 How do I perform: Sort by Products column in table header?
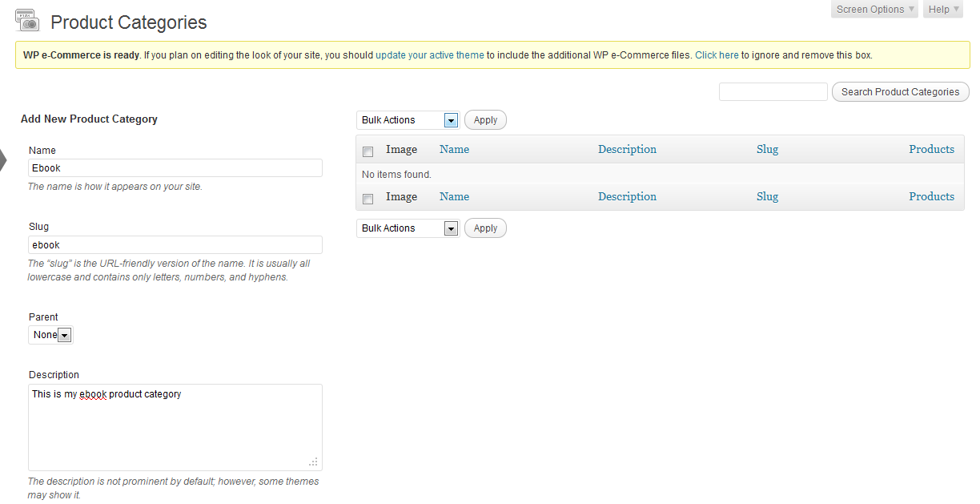pyautogui.click(x=931, y=149)
